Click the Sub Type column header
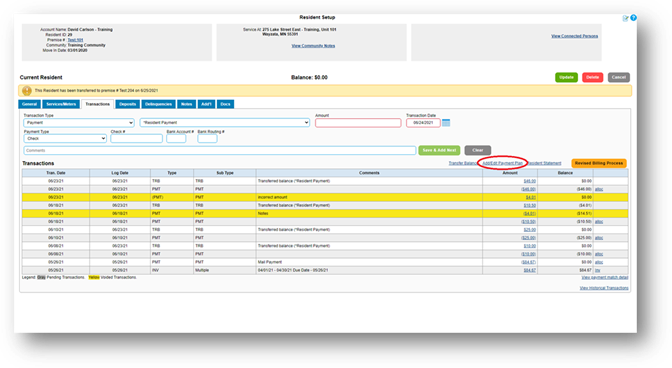The width and height of the screenshot is (672, 368). [x=225, y=173]
